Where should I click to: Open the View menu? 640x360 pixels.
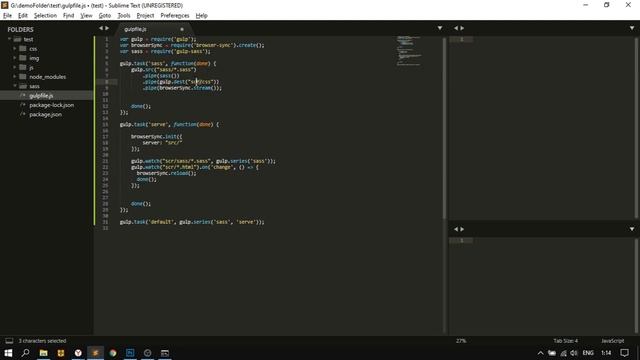click(86, 16)
